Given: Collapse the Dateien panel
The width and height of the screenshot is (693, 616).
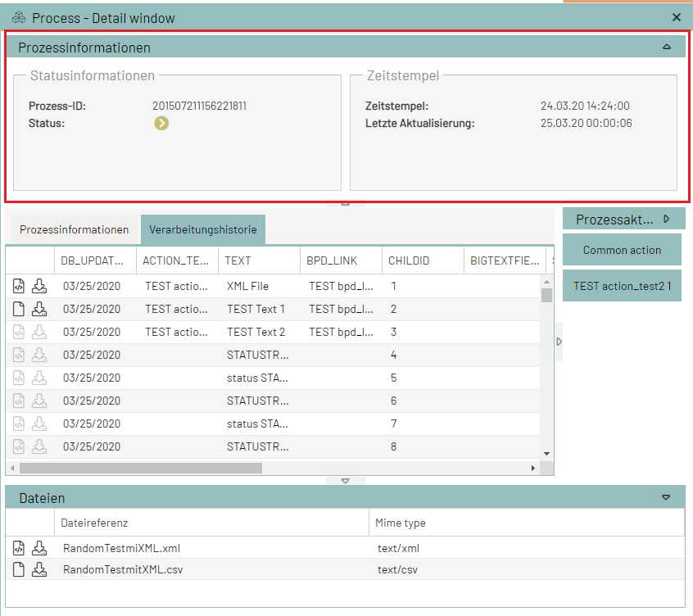Looking at the screenshot, I should coord(666,497).
